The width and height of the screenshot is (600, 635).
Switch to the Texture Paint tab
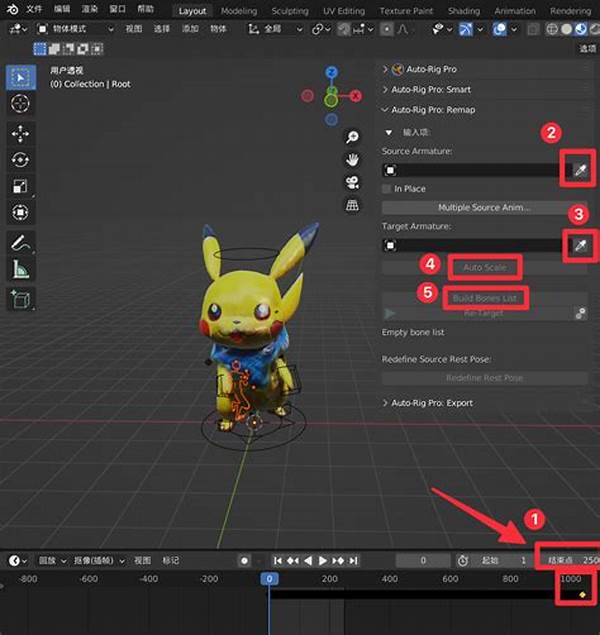406,11
